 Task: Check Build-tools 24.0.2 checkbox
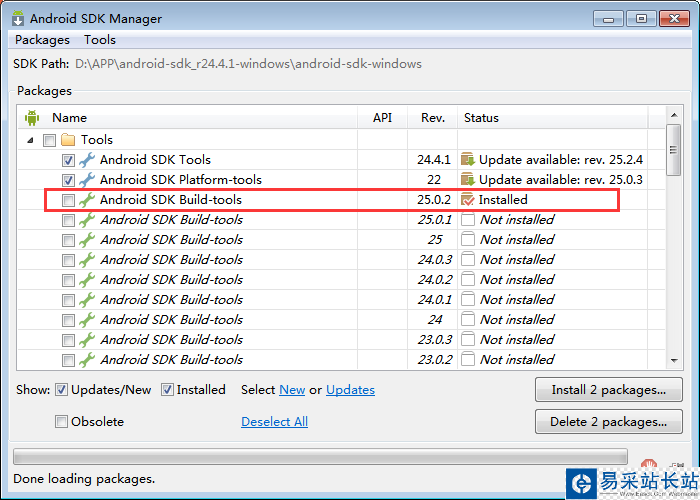click(68, 280)
